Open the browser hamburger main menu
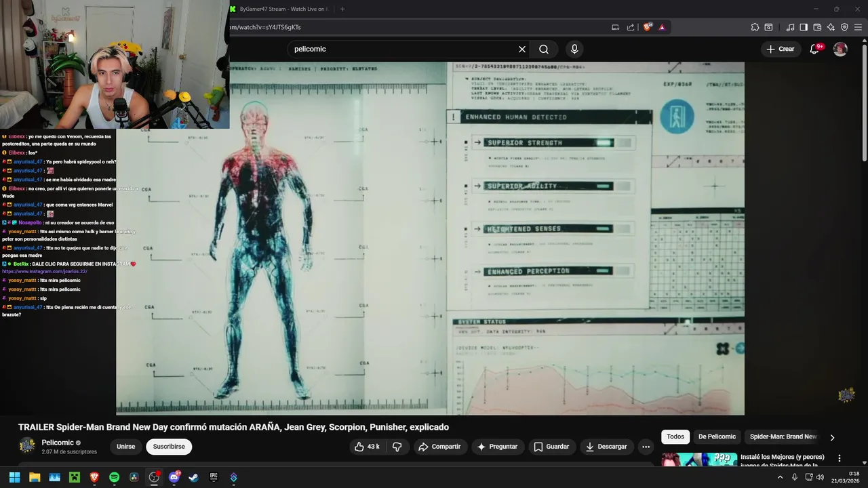 [858, 27]
